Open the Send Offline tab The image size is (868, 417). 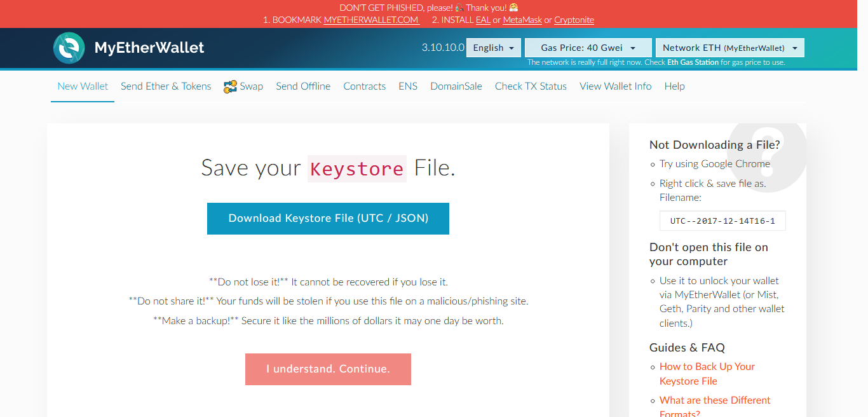tap(303, 86)
